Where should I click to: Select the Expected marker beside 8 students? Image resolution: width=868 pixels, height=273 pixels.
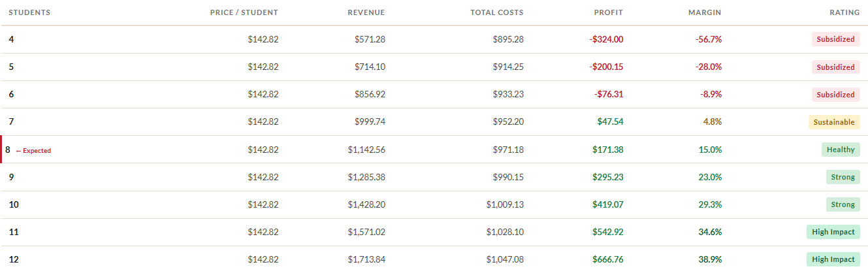(33, 150)
